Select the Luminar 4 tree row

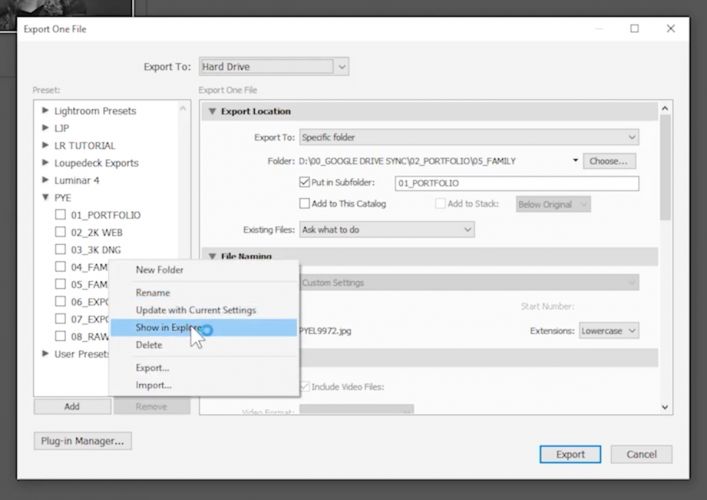pyautogui.click(x=77, y=180)
